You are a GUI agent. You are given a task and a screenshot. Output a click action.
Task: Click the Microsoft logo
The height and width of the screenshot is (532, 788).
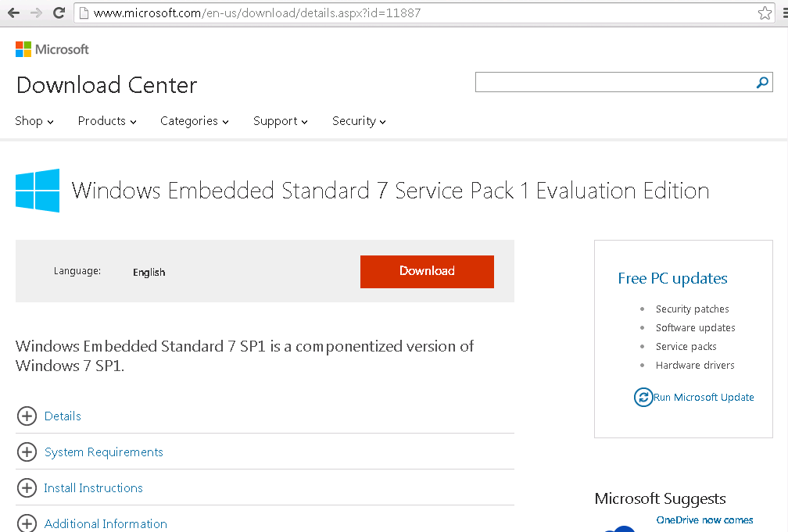click(x=52, y=49)
